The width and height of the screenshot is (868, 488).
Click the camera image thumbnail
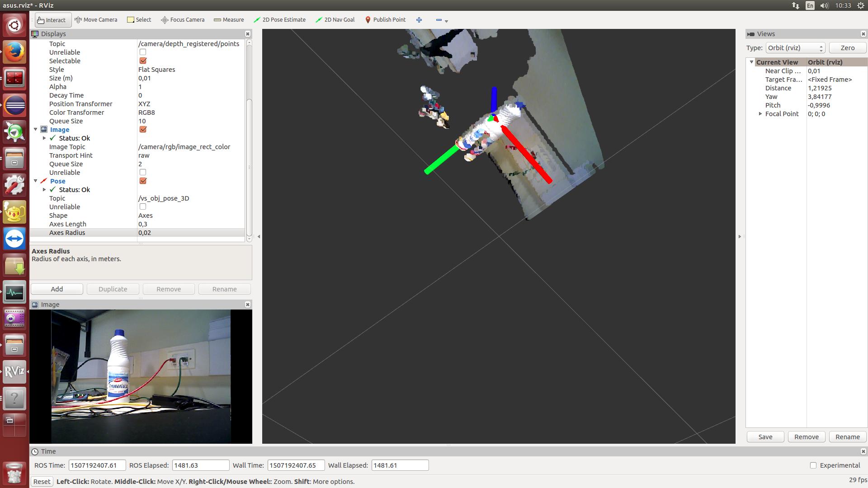141,376
